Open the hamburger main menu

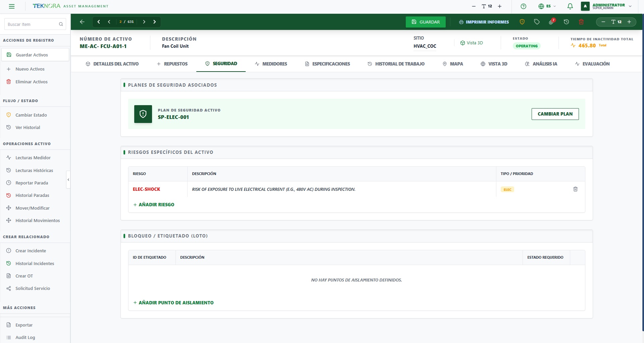coord(12,6)
